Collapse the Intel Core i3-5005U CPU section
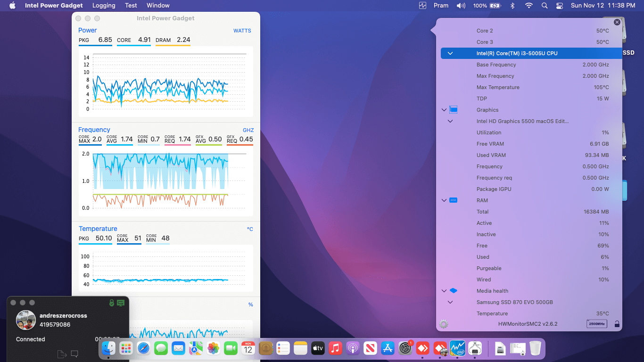This screenshot has height=362, width=644. point(450,53)
